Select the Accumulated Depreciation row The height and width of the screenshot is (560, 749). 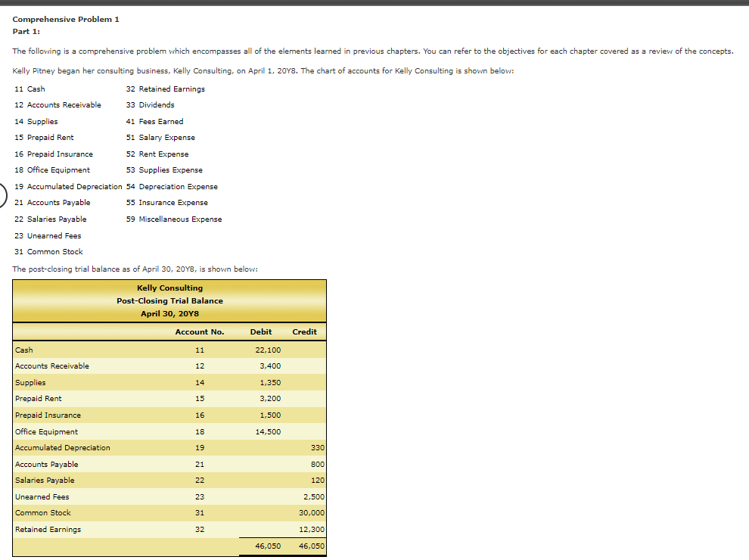click(x=91, y=447)
